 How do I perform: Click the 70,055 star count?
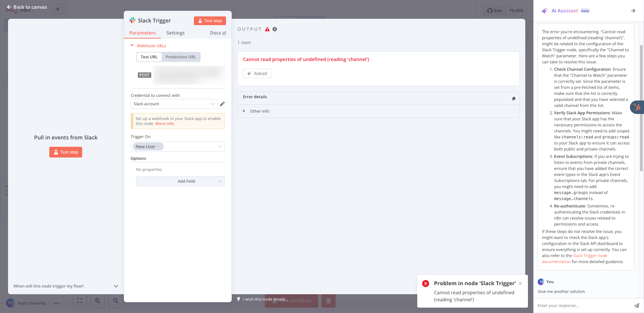pos(516,11)
